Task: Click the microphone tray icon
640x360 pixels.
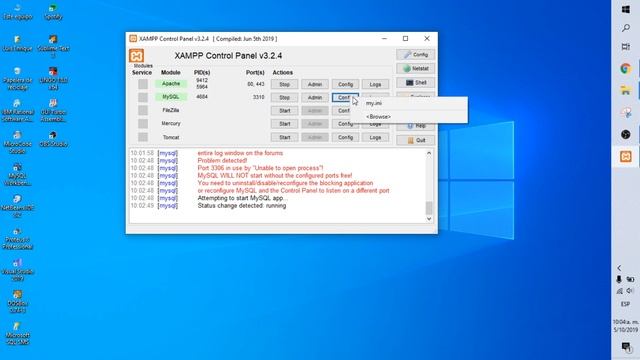Action: [619, 279]
